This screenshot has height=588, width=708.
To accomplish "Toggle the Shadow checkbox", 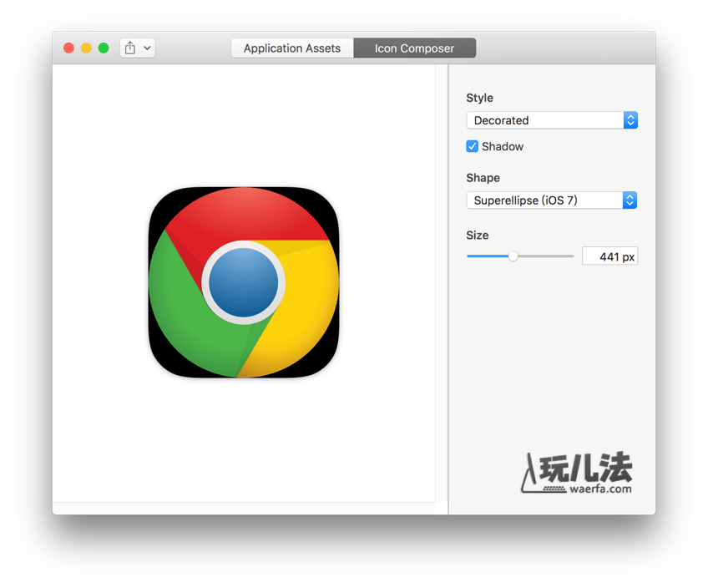I will 473,147.
